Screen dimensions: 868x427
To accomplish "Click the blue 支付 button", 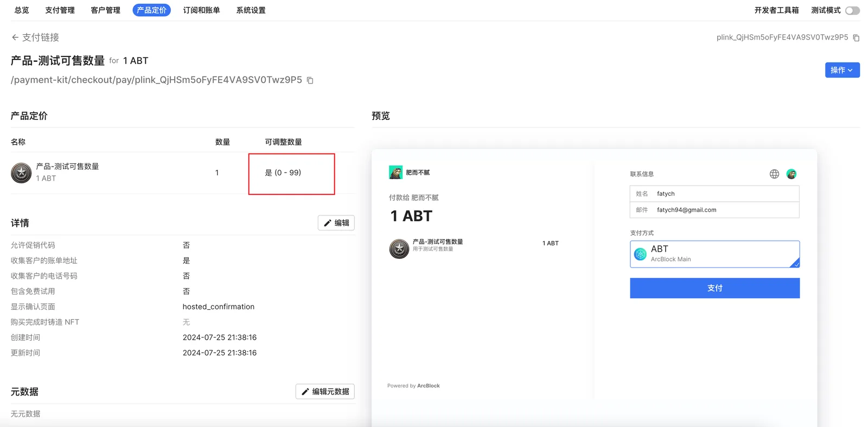I will click(714, 288).
